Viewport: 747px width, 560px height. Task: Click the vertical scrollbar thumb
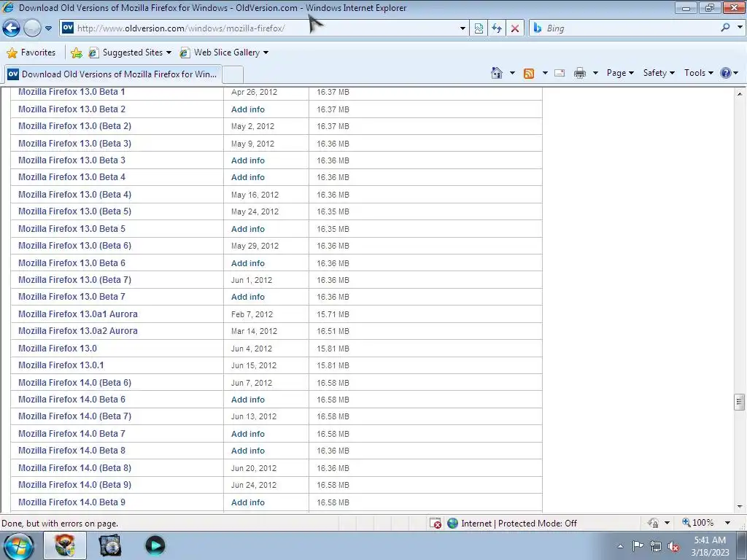(740, 402)
